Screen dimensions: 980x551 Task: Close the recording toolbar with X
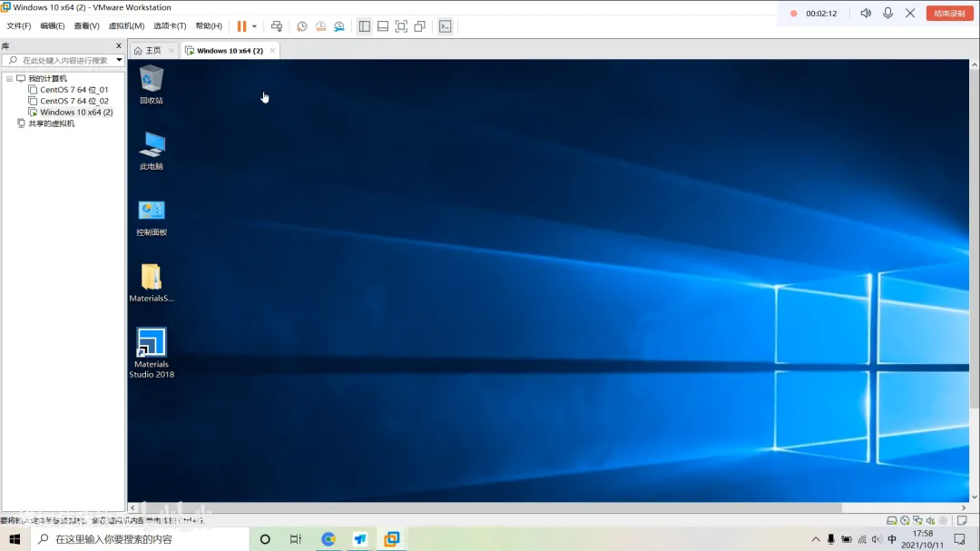pos(910,13)
